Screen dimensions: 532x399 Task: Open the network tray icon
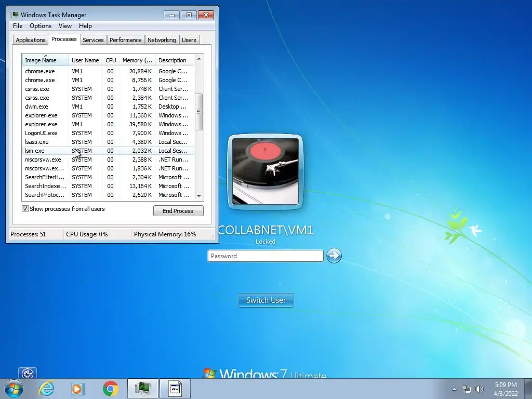[x=467, y=389]
